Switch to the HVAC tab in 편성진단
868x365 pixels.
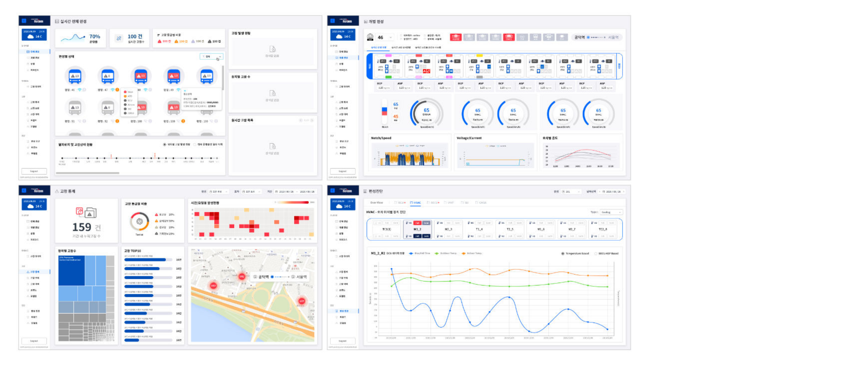pyautogui.click(x=415, y=202)
